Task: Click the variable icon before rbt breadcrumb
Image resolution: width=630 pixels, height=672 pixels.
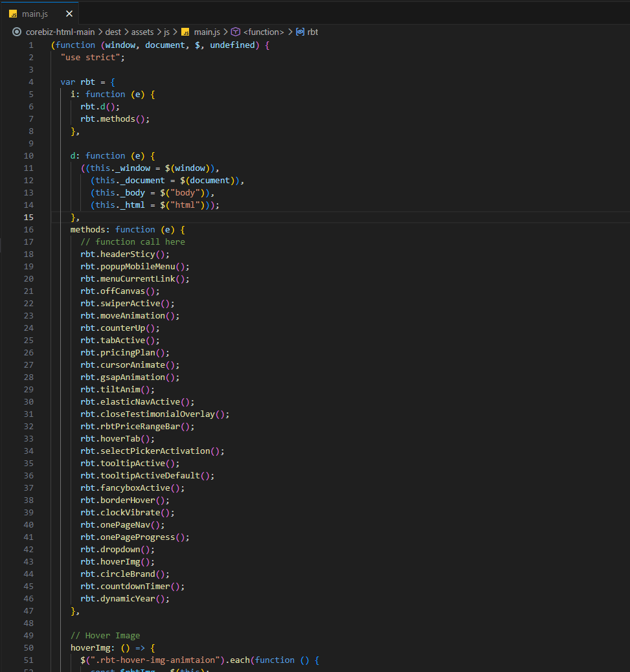Action: [300, 32]
